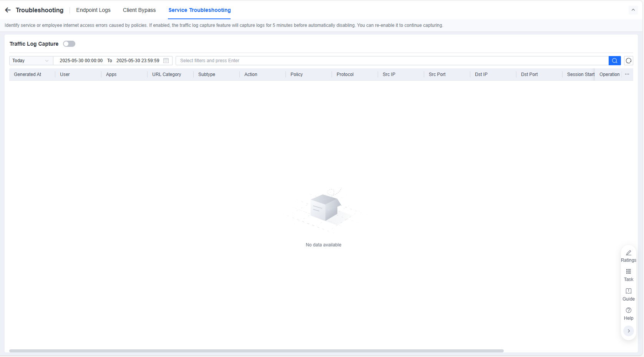Open Ratings from the side panel
The height and width of the screenshot is (357, 644).
629,256
